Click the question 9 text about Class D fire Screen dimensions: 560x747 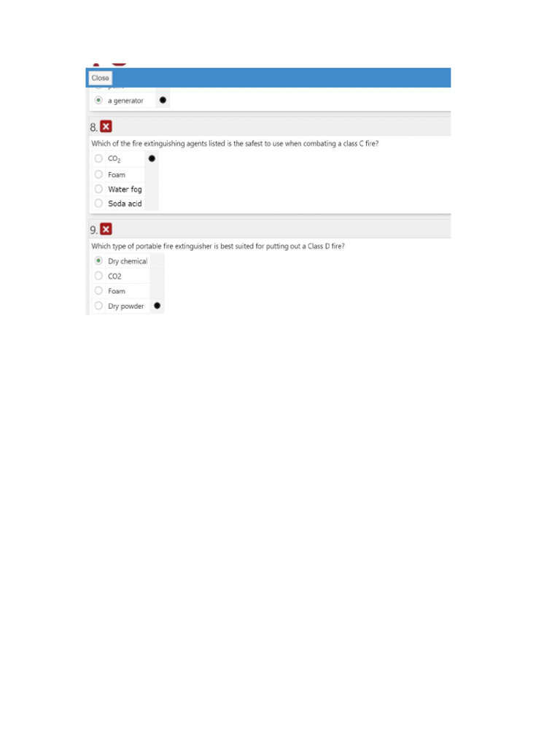pos(217,247)
